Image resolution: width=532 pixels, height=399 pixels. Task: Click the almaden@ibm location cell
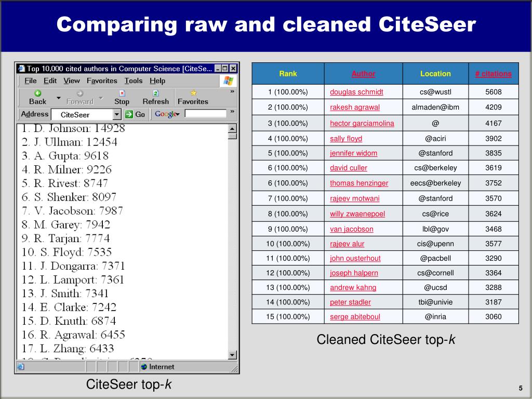coord(436,107)
